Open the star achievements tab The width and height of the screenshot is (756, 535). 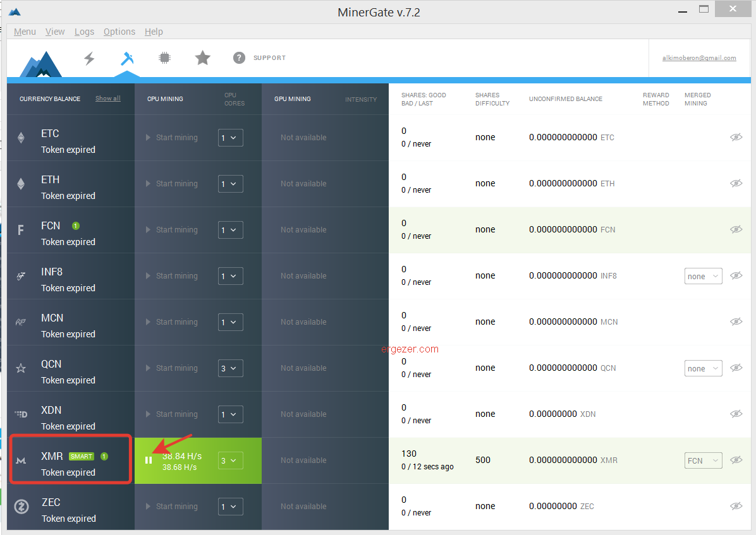(202, 58)
